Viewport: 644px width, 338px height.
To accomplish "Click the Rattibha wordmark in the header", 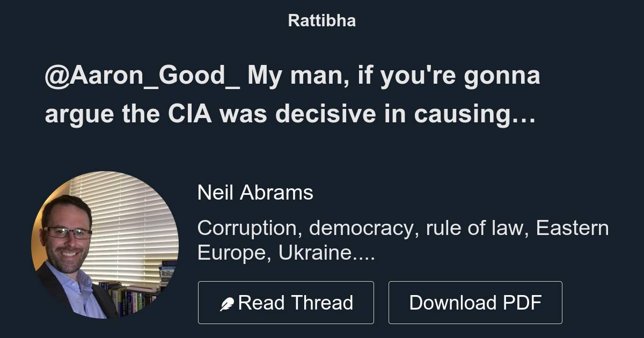I will pos(321,20).
